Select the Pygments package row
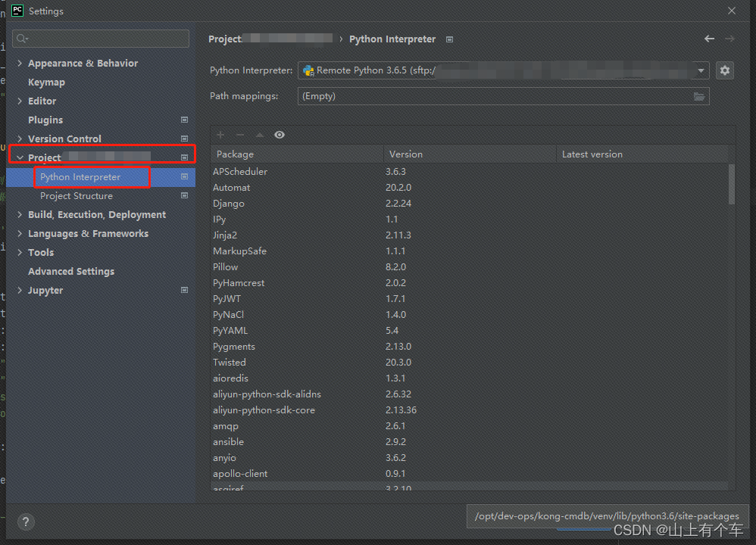The image size is (756, 545). coord(470,347)
